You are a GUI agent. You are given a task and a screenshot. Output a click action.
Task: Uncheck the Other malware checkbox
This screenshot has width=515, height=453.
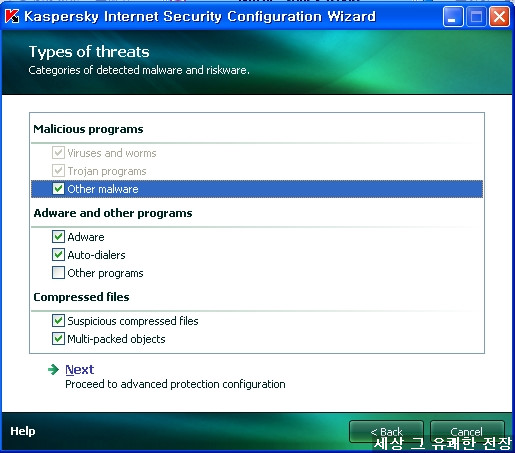pos(58,189)
